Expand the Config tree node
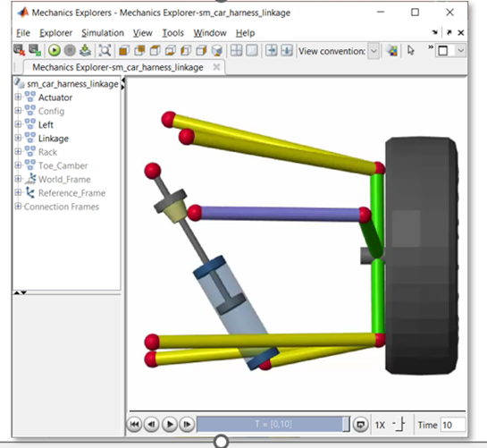487x448 pixels. pos(18,111)
